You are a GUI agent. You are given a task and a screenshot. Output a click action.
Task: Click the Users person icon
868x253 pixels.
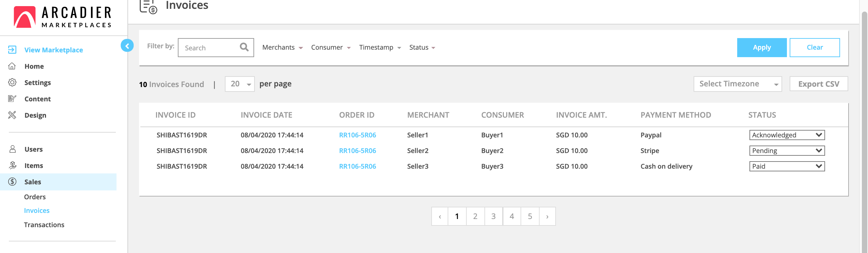pyautogui.click(x=12, y=149)
